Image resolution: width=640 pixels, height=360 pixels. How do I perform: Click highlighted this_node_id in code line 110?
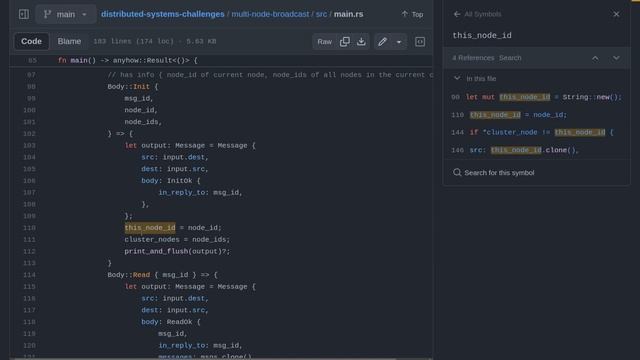150,228
